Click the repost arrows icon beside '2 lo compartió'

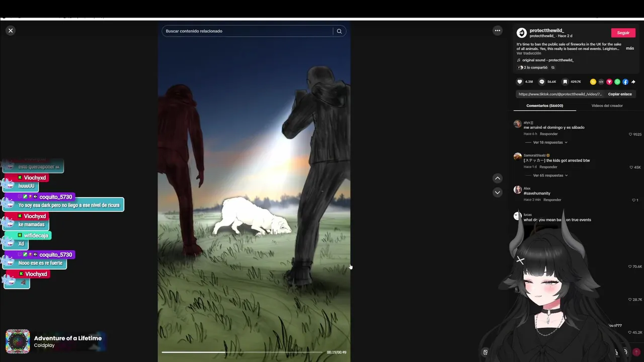click(x=553, y=67)
